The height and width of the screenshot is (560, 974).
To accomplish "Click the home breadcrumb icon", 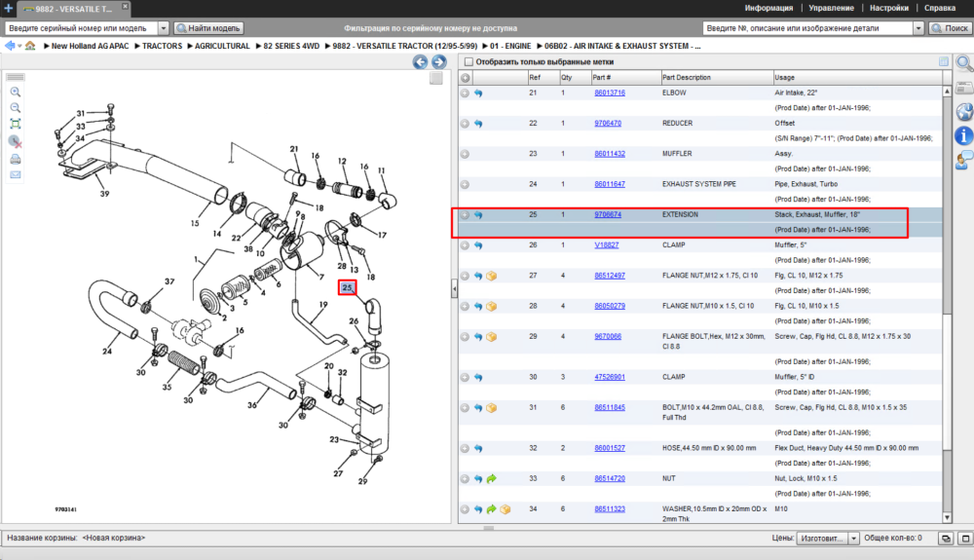I will pos(30,46).
